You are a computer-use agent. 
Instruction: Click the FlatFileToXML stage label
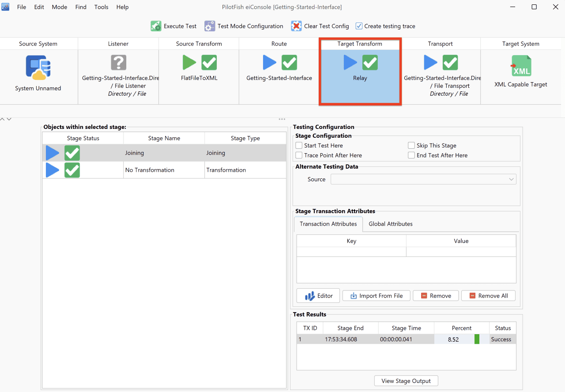click(199, 78)
